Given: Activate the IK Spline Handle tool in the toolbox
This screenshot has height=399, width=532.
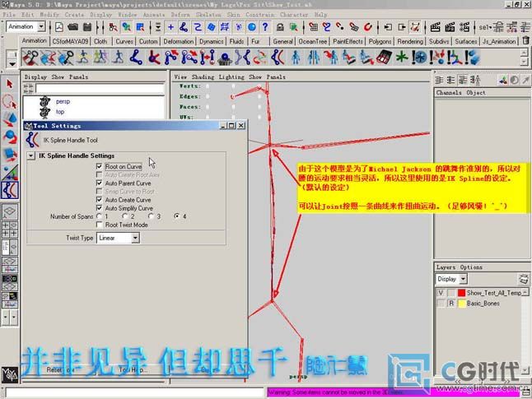Looking at the screenshot, I should 10,190.
